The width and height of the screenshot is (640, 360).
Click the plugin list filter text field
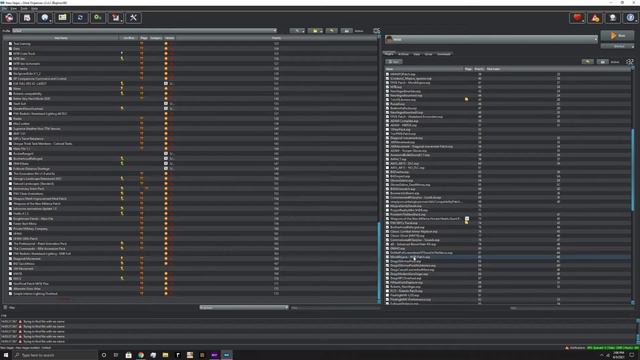click(571, 308)
